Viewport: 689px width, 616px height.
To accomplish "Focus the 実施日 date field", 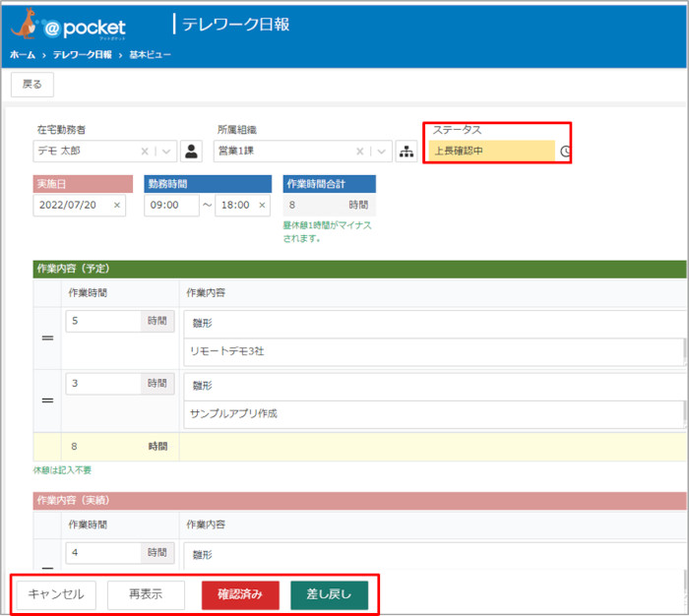I will 79,206.
